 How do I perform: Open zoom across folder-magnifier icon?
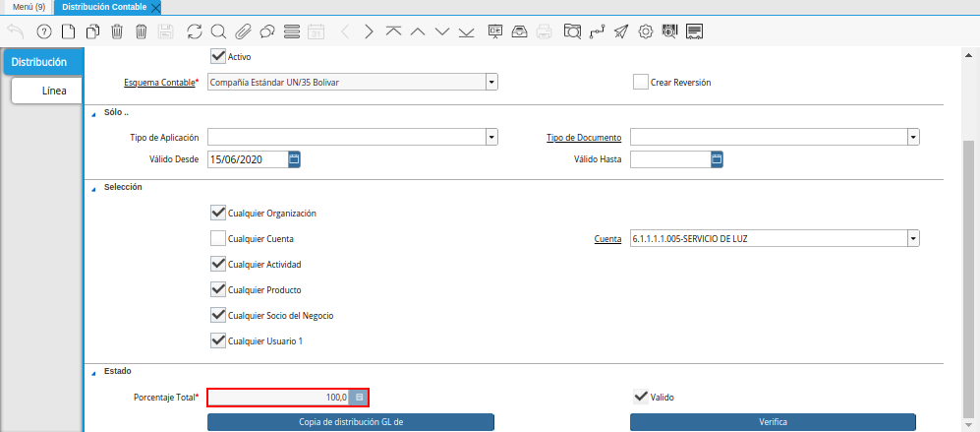pyautogui.click(x=572, y=31)
